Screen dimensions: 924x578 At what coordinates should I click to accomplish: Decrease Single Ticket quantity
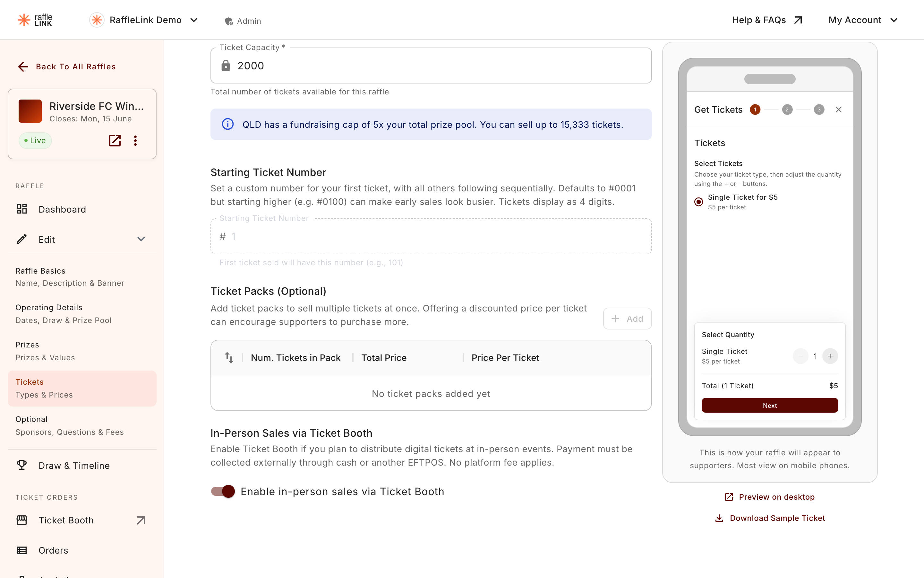pos(800,356)
